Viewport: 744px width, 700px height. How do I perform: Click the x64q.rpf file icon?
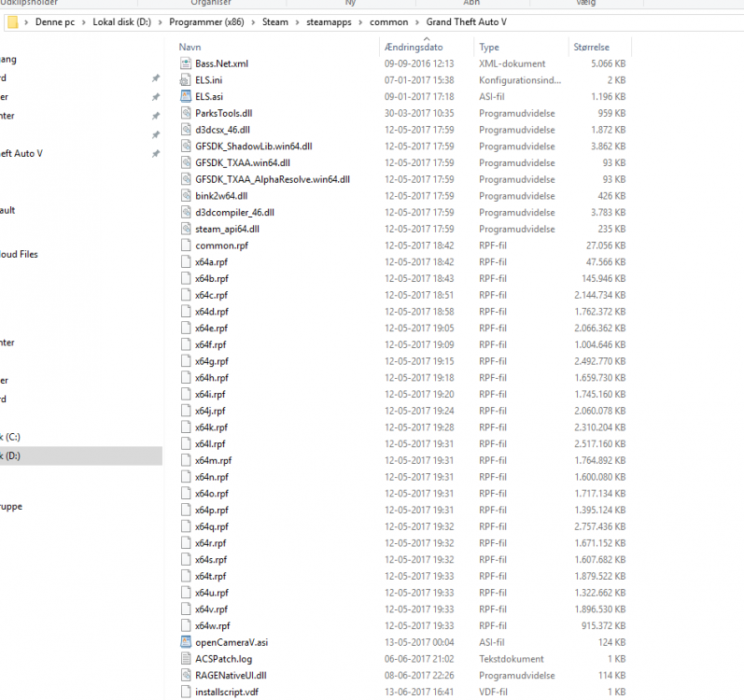coord(186,526)
